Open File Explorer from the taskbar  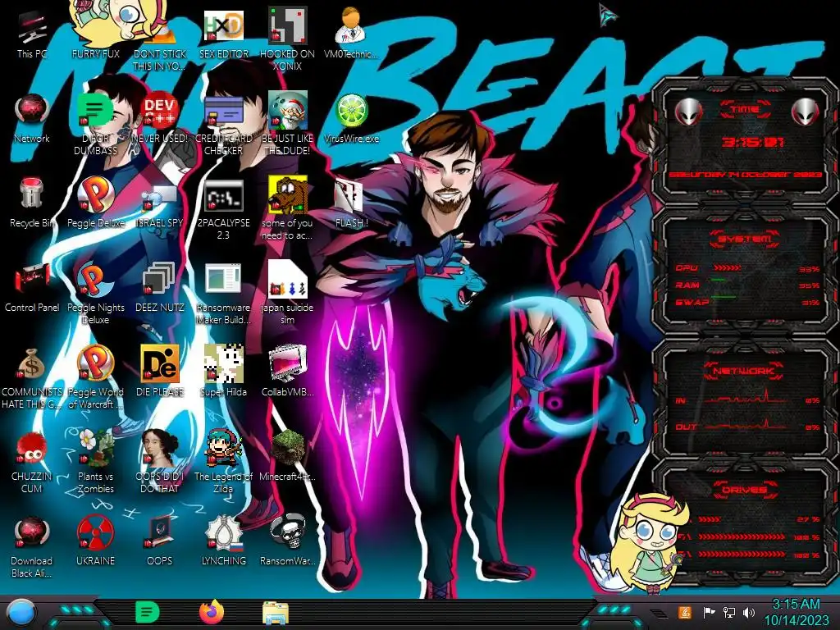[x=276, y=613]
